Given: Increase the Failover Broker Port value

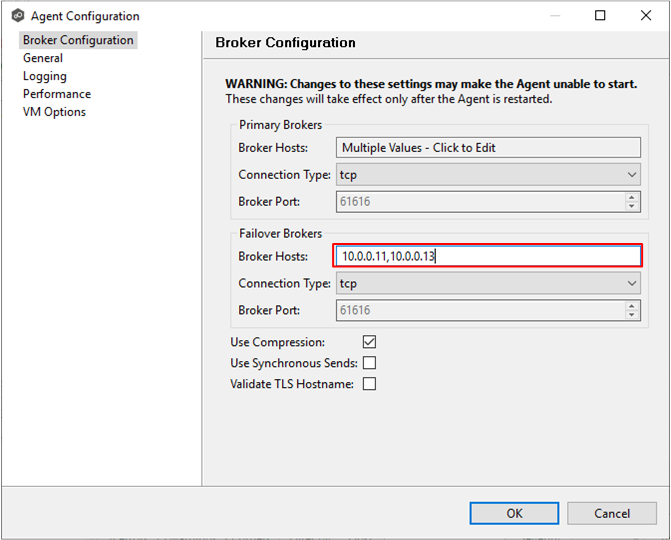Looking at the screenshot, I should pyautogui.click(x=632, y=306).
